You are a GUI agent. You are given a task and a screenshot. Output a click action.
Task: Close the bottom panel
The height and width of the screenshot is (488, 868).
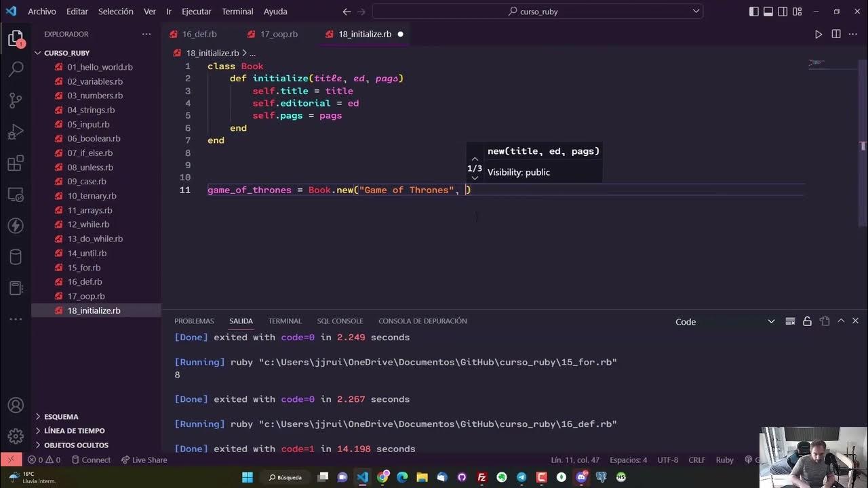pos(855,321)
